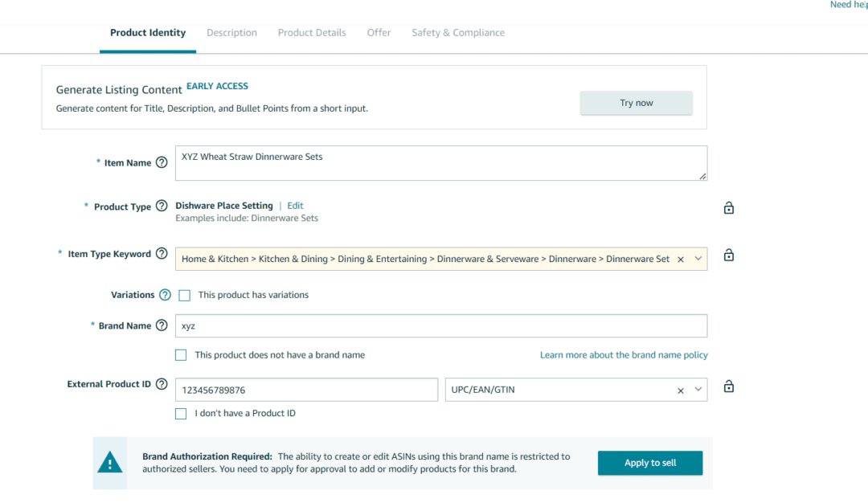Open the UPC/EAN/GTIN type dropdown
This screenshot has height=503, width=868.
(x=696, y=389)
